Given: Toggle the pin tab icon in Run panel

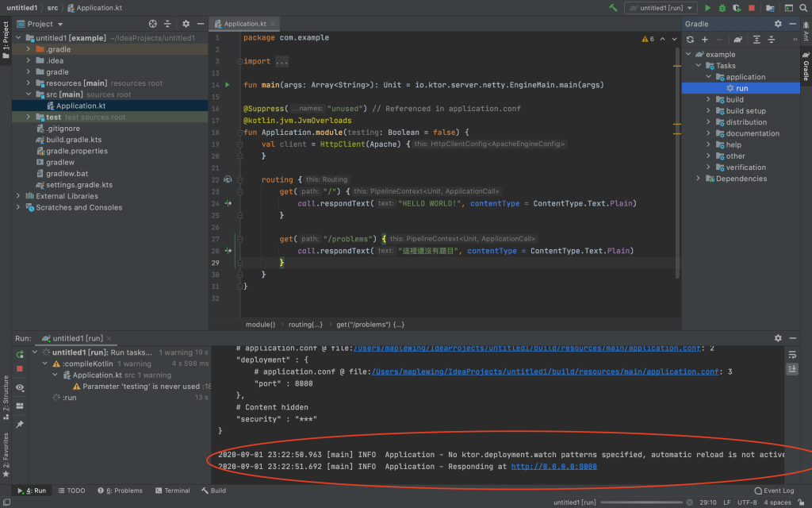Looking at the screenshot, I should click(x=20, y=424).
